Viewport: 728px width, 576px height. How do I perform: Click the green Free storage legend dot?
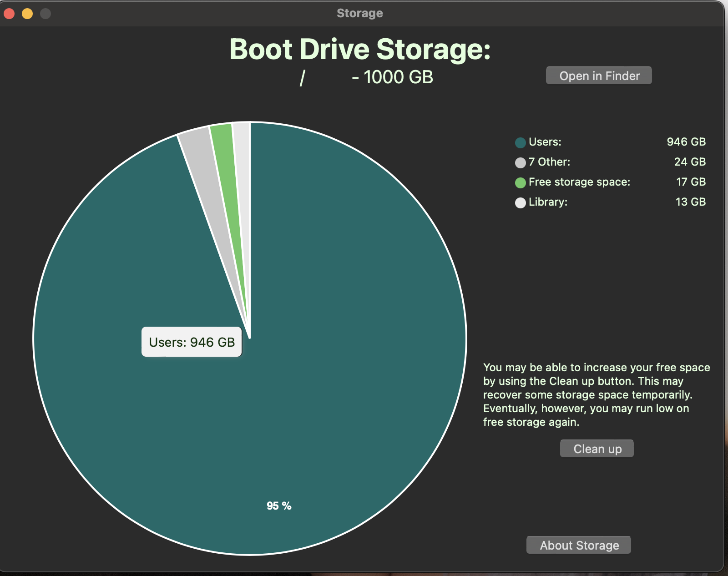point(521,183)
